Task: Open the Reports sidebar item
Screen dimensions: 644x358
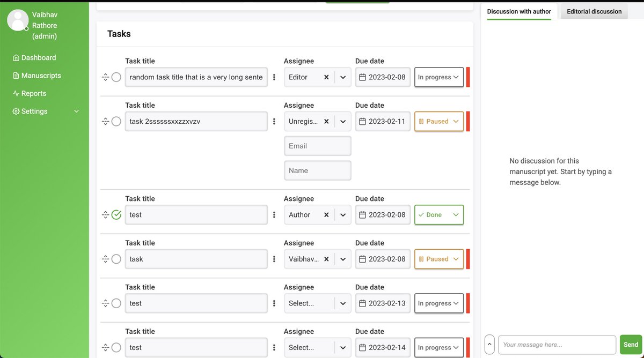Action: click(30, 93)
